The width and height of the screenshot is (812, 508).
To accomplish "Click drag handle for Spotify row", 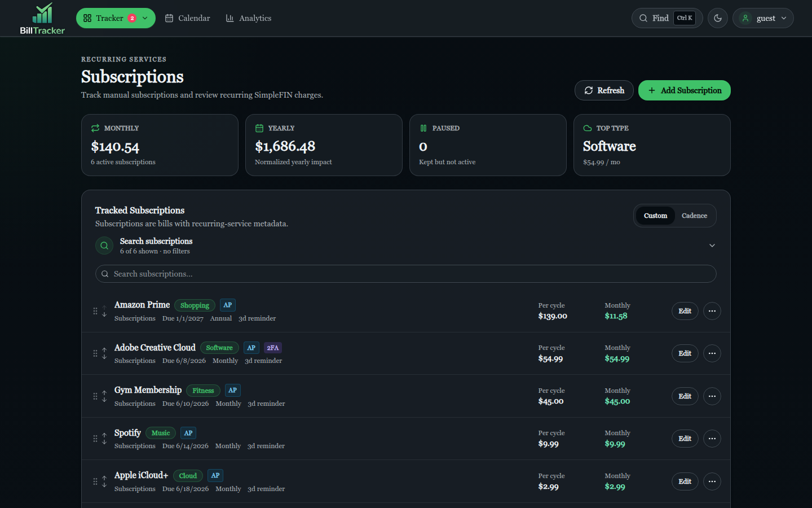I will (95, 439).
